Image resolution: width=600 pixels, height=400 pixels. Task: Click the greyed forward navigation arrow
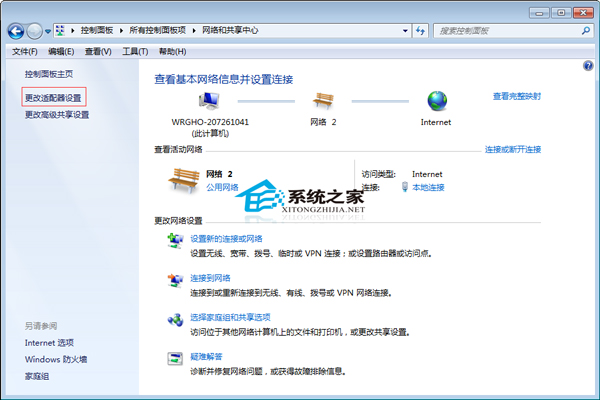click(34, 31)
